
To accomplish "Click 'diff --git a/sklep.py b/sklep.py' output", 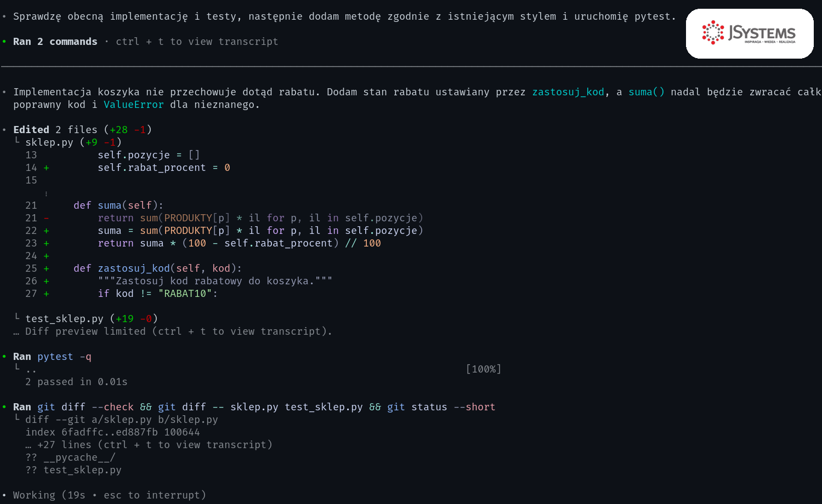I will (122, 420).
